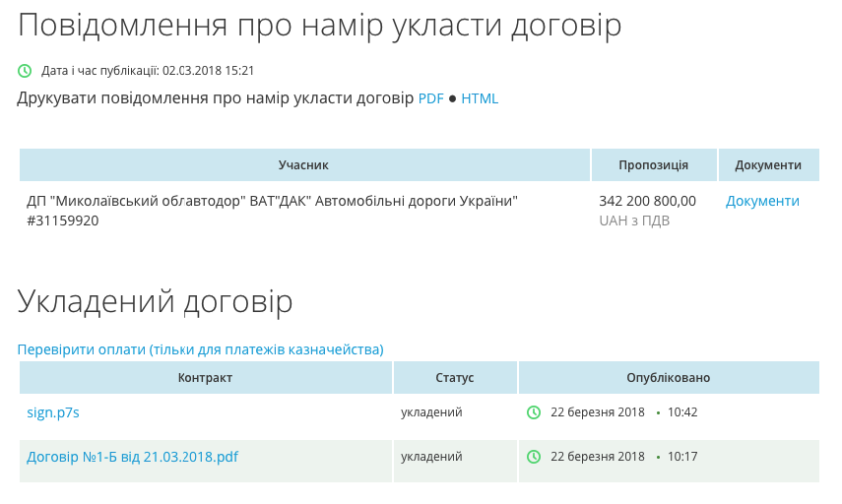
Task: Click the Статус column header
Action: (x=454, y=378)
